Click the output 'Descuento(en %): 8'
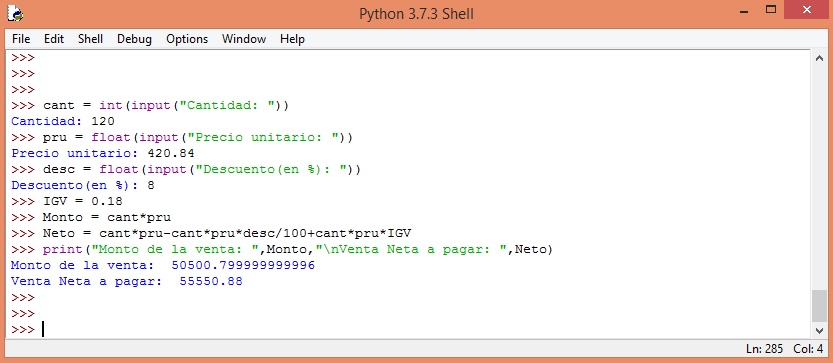Screen dimensions: 833x363 point(83,185)
